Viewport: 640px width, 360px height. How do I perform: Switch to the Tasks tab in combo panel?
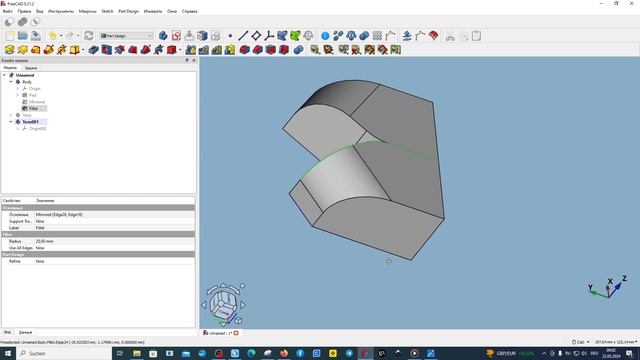pos(31,68)
